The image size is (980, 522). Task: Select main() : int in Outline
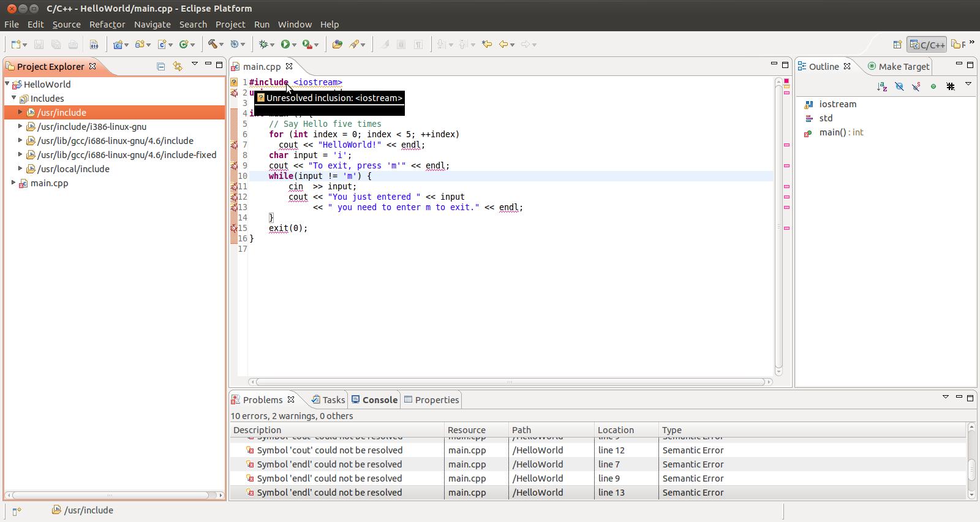(x=842, y=132)
